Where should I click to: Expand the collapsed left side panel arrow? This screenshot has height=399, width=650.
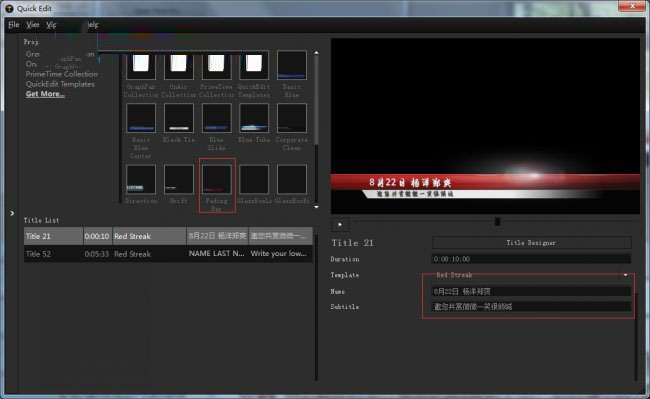tap(12, 213)
